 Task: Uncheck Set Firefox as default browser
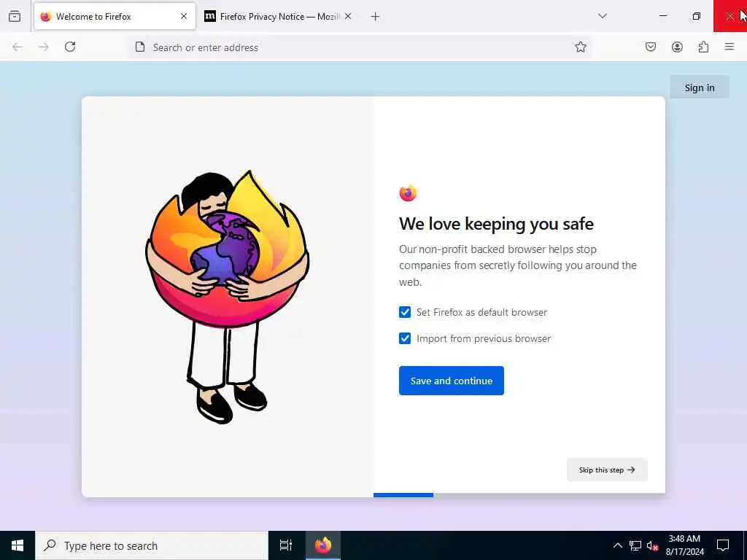tap(404, 312)
